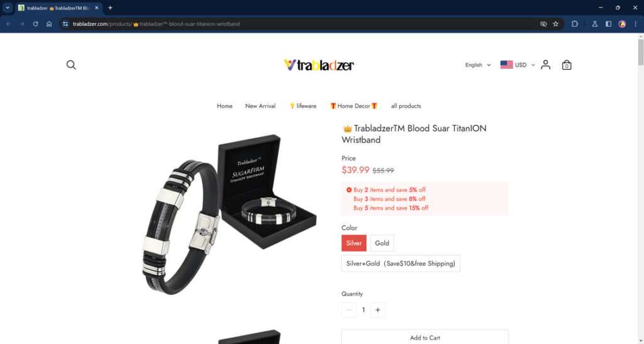Click the Add to Cart button
The image size is (644, 344).
coord(425,337)
